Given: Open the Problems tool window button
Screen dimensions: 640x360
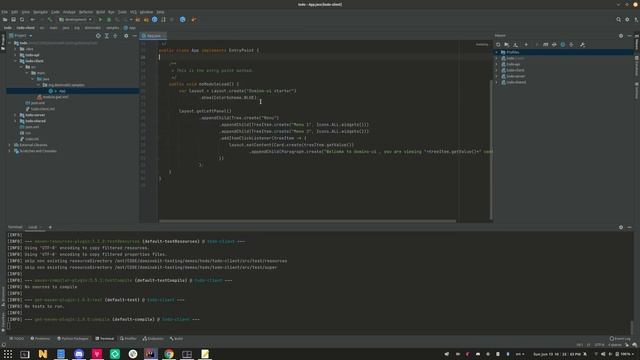Looking at the screenshot, I should 40,339.
